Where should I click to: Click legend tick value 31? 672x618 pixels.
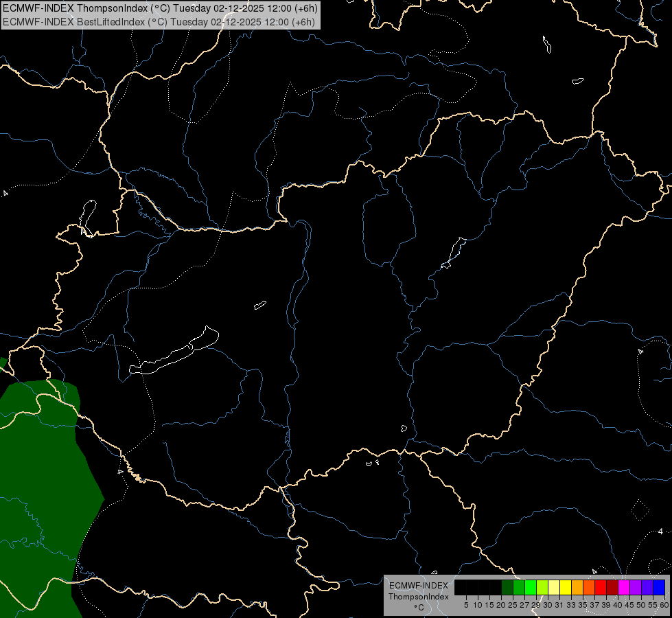559,605
